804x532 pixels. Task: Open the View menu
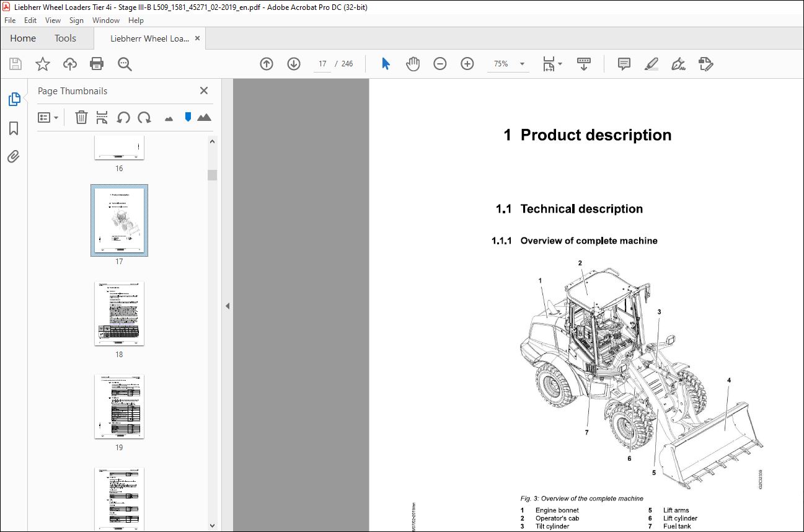pyautogui.click(x=53, y=20)
